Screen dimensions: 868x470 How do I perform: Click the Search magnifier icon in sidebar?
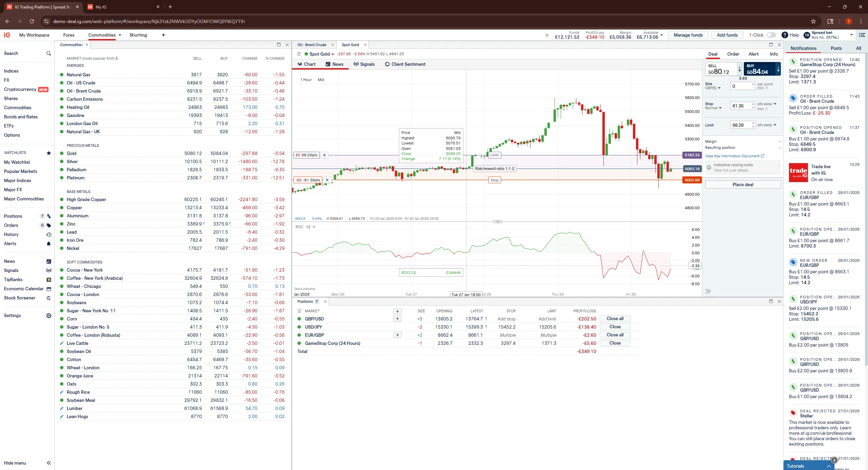click(x=49, y=54)
